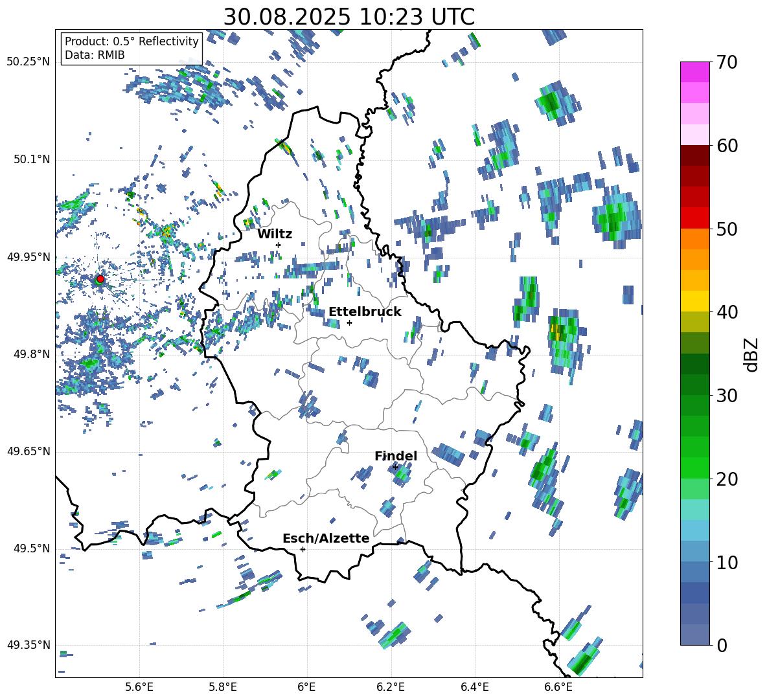Click the 60 colorbar tick label
This screenshot has height=700, width=767.
(x=727, y=146)
